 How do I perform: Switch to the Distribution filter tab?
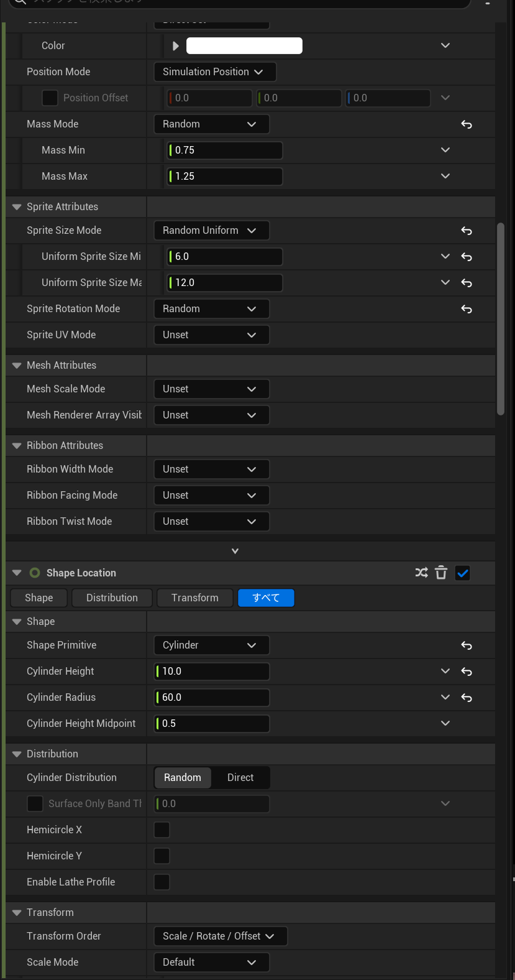coord(112,598)
